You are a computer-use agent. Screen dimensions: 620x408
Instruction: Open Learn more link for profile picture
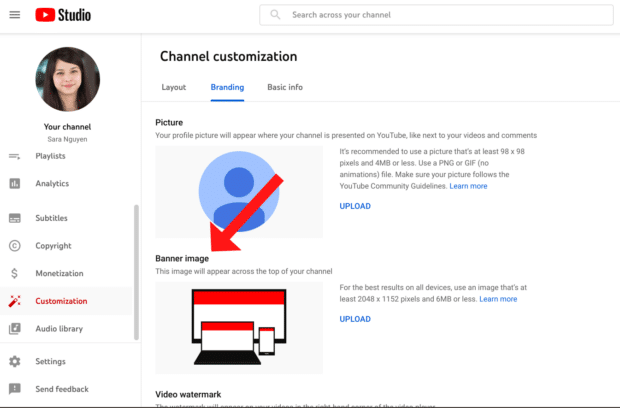coord(468,186)
